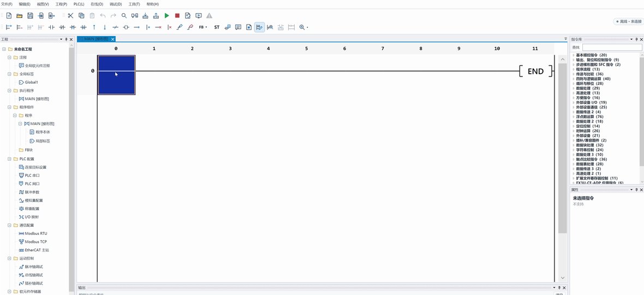Click the 离线·未连接 status button

coord(628,21)
